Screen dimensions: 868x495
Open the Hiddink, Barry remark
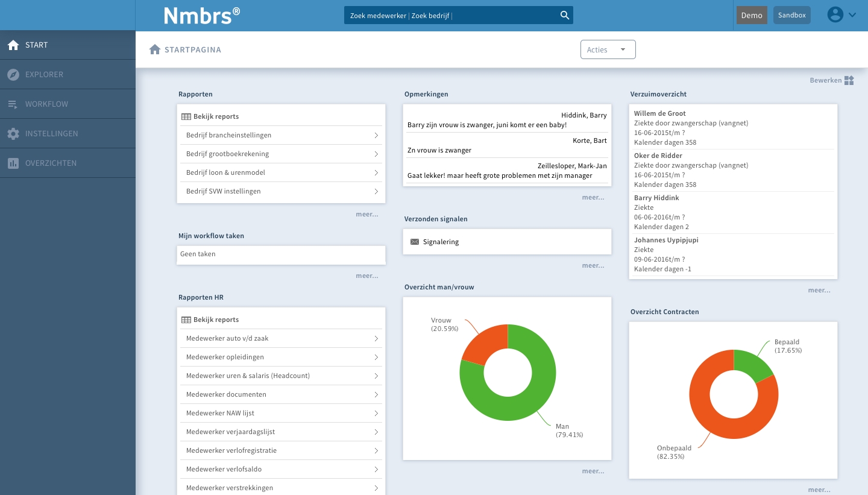pyautogui.click(x=507, y=120)
